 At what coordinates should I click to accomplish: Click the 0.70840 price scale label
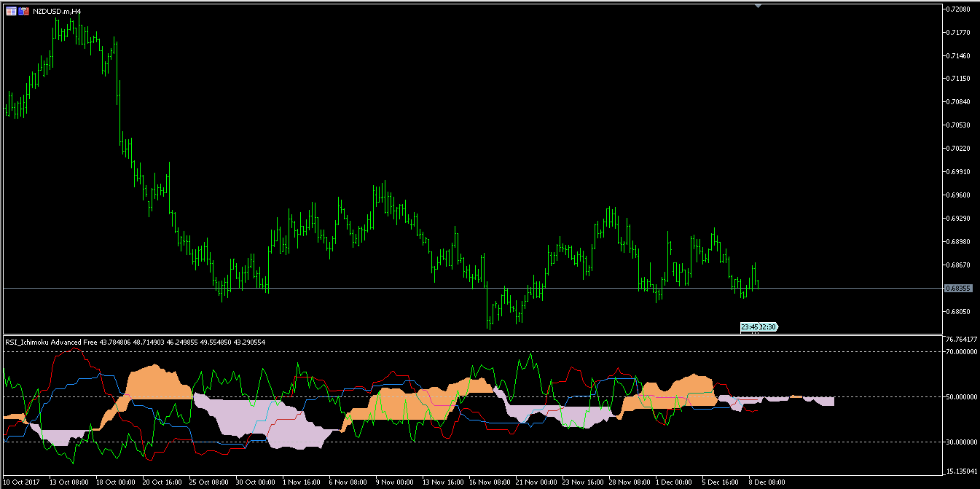pyautogui.click(x=960, y=101)
